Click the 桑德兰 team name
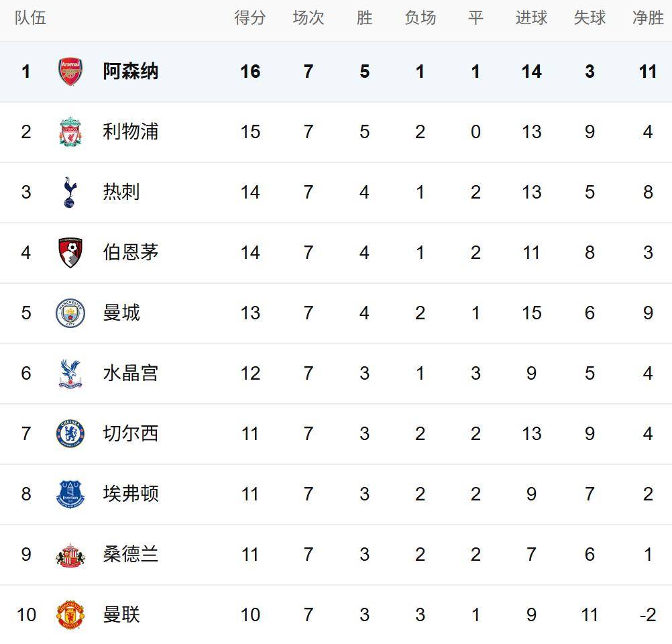This screenshot has height=644, width=672. [x=130, y=555]
